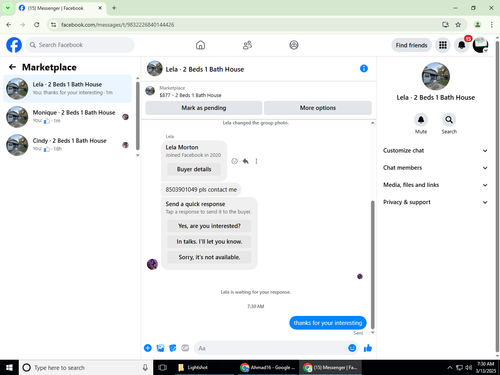Open more actions plus icon in composer

click(148, 348)
